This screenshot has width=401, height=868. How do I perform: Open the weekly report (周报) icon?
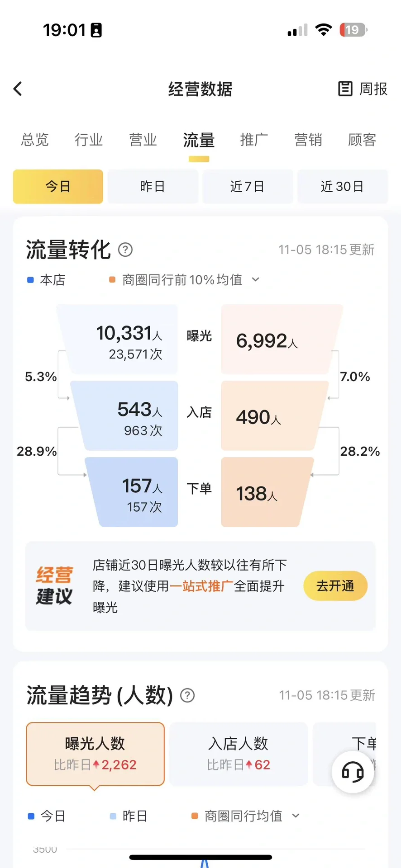345,89
